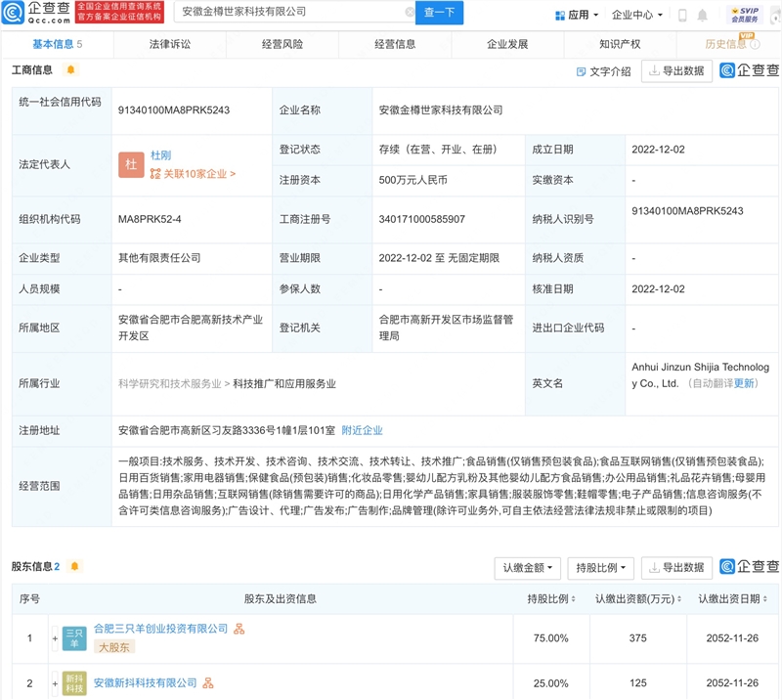Sort by 认缴出资额(万元) column header

(x=638, y=598)
